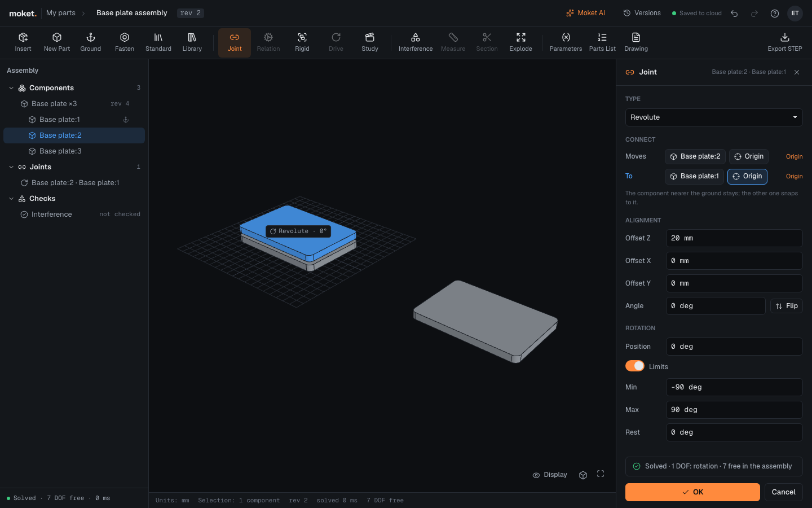Image resolution: width=812 pixels, height=508 pixels.
Task: Cancel the joint dialog
Action: [x=784, y=492]
